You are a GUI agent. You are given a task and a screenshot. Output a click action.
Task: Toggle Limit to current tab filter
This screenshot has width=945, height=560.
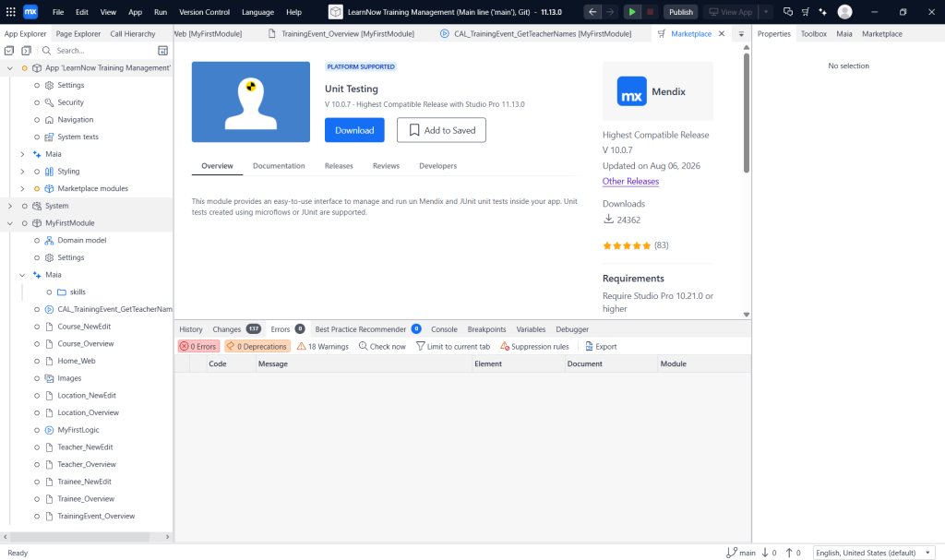click(453, 347)
